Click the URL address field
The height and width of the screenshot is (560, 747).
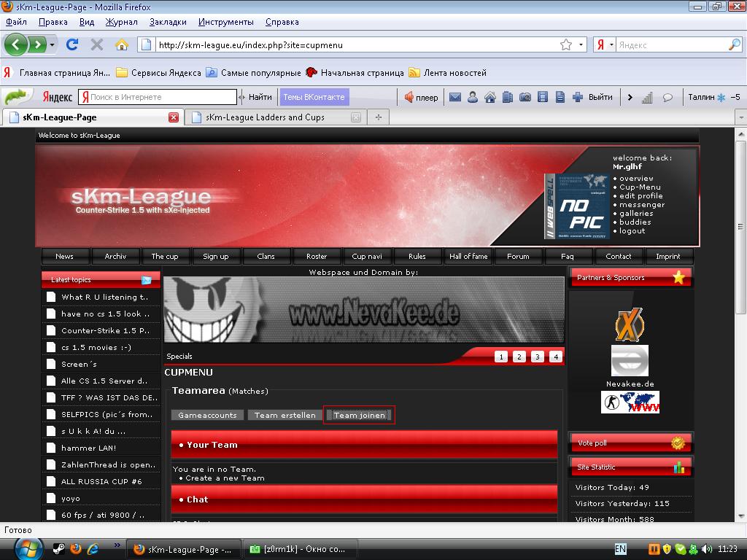tap(357, 44)
